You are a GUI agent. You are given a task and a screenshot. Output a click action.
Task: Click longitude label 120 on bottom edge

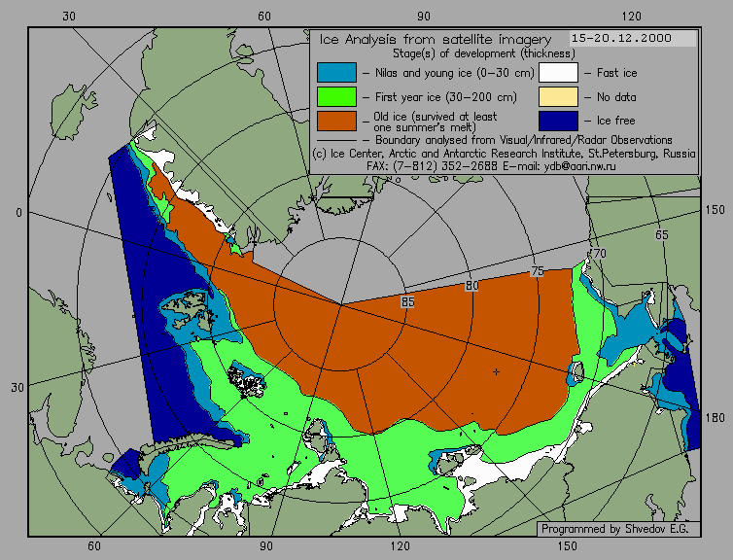[401, 546]
